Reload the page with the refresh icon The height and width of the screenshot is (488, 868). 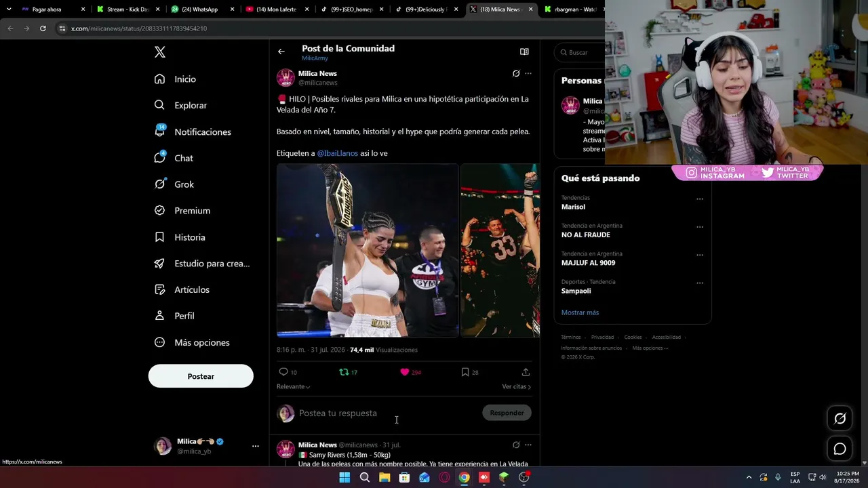[43, 28]
